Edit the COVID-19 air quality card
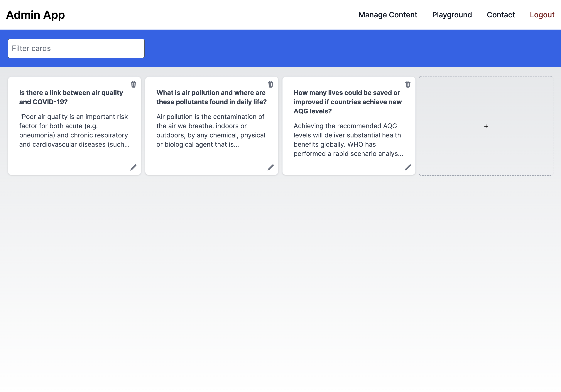Viewport: 561px width, 392px height. [x=134, y=167]
